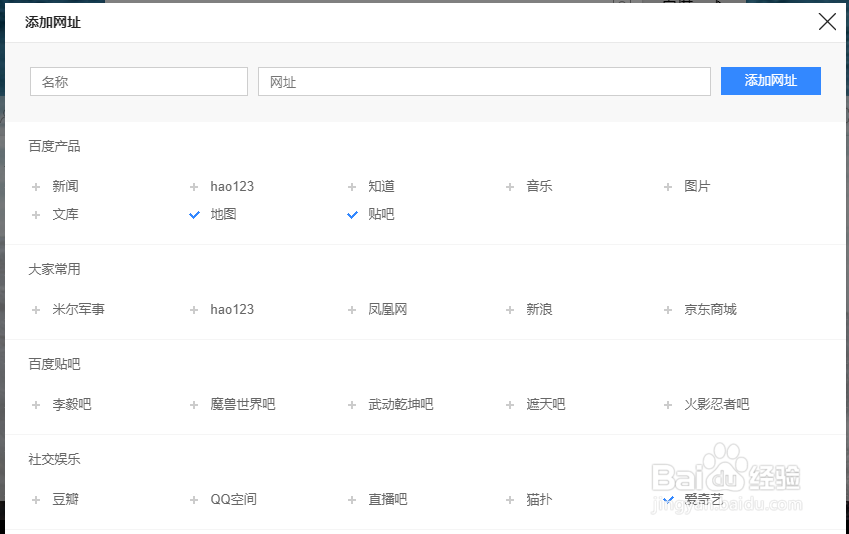Pick the QQ空间 label
849x534 pixels.
tap(233, 499)
